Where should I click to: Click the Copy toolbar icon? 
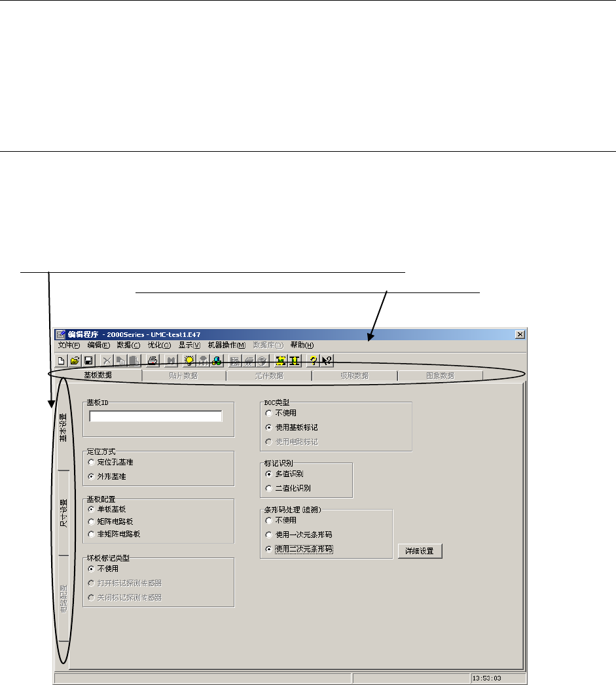click(x=120, y=361)
